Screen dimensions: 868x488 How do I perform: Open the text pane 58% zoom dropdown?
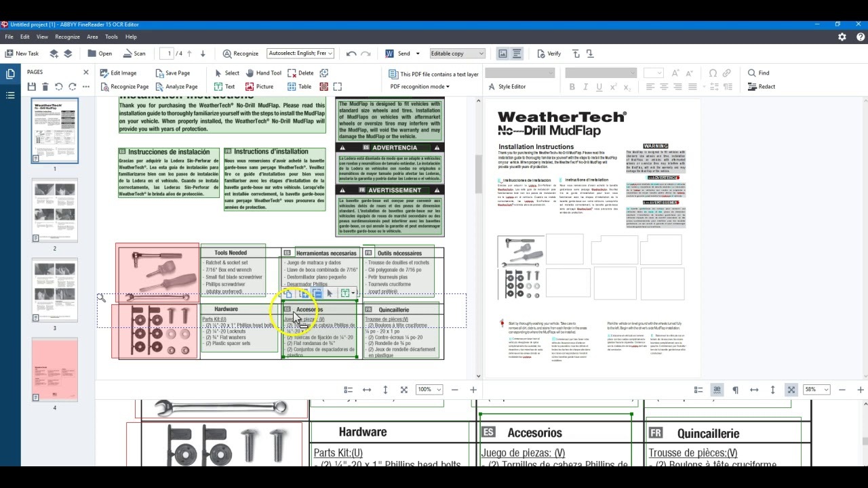coord(816,390)
